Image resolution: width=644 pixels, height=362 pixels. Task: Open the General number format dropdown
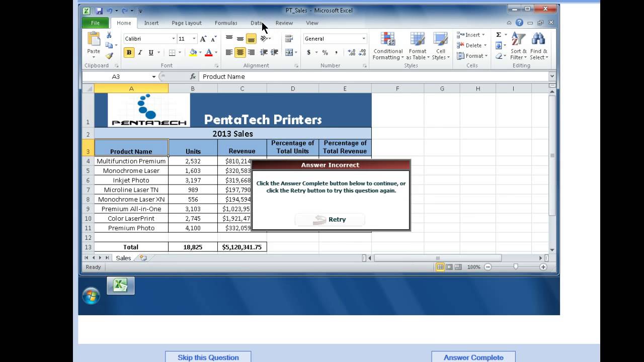(x=363, y=39)
